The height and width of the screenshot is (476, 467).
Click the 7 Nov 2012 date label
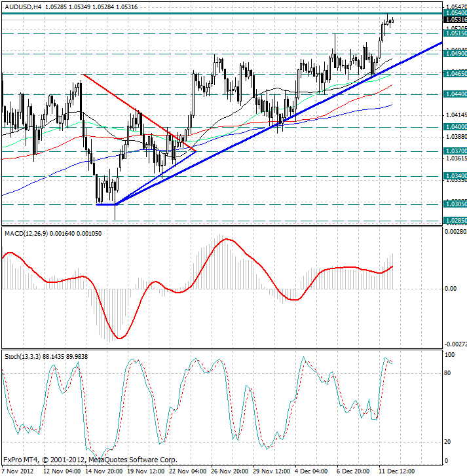(18, 471)
